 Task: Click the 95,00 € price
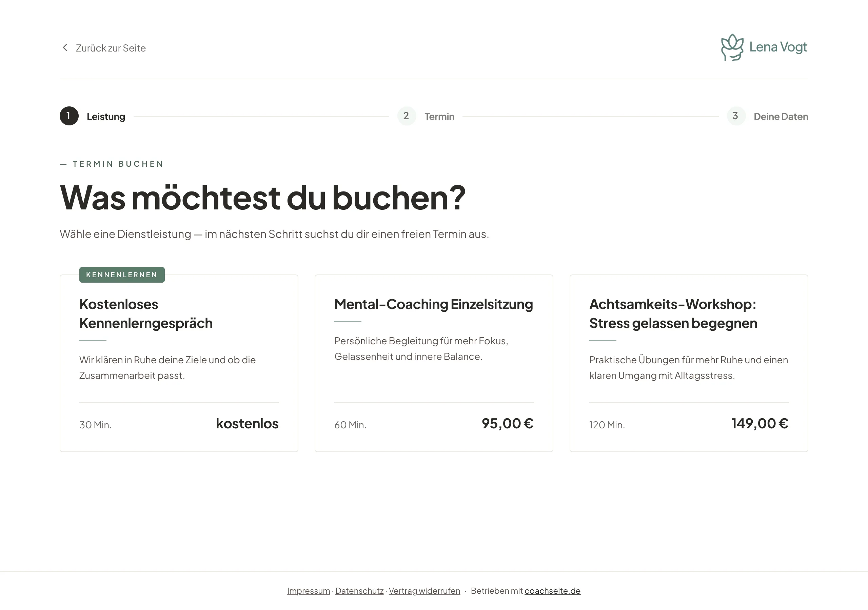(507, 424)
